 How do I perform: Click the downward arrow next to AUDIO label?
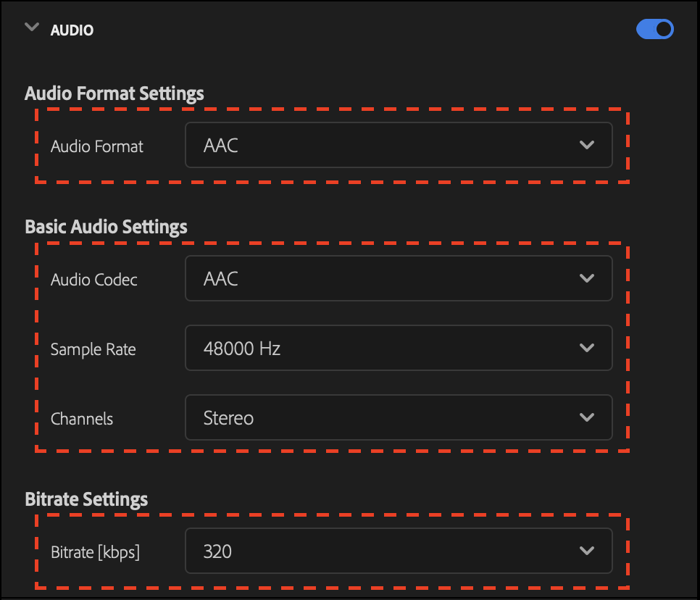pos(31,27)
